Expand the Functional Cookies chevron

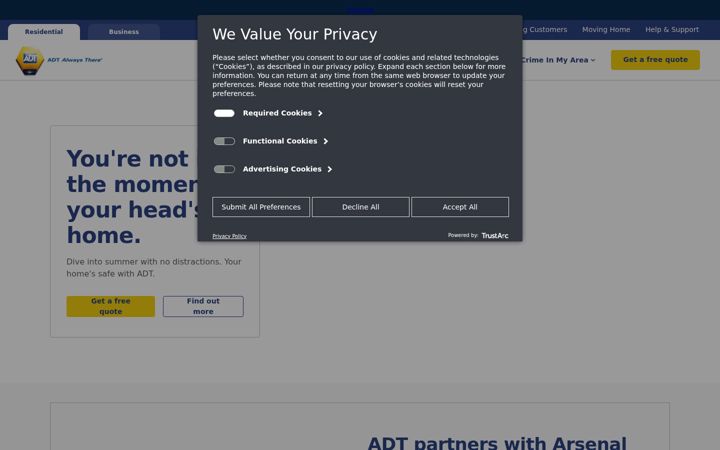click(x=326, y=141)
